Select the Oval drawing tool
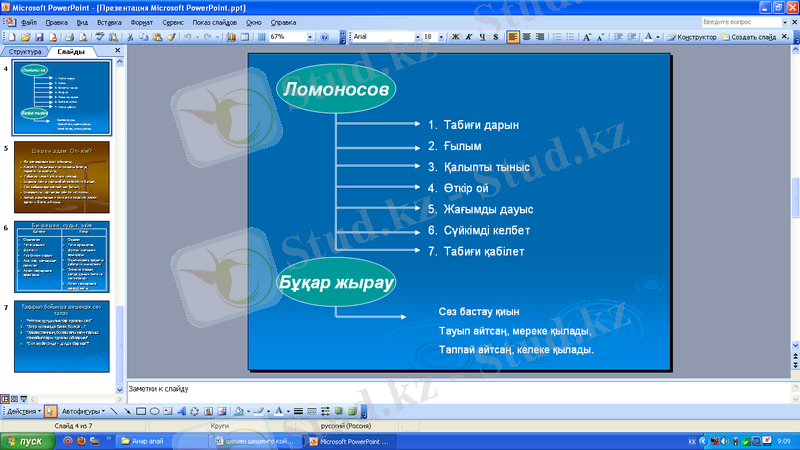800x450 pixels. [x=154, y=411]
